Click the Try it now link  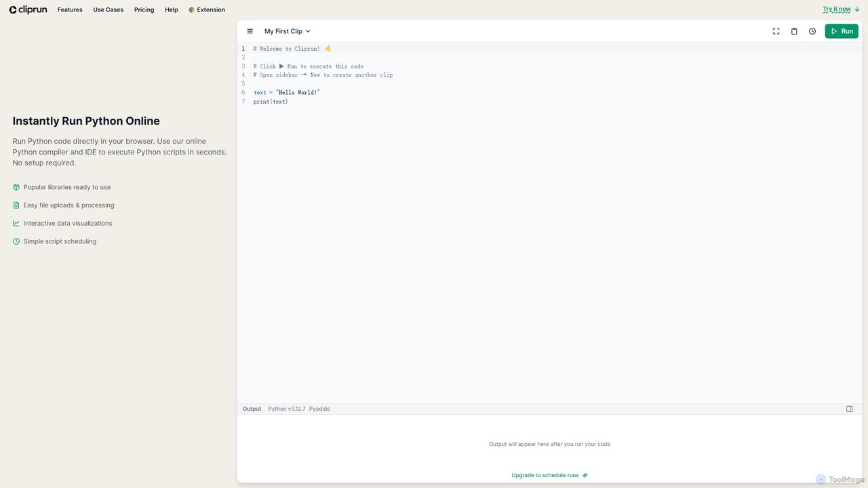coord(841,9)
